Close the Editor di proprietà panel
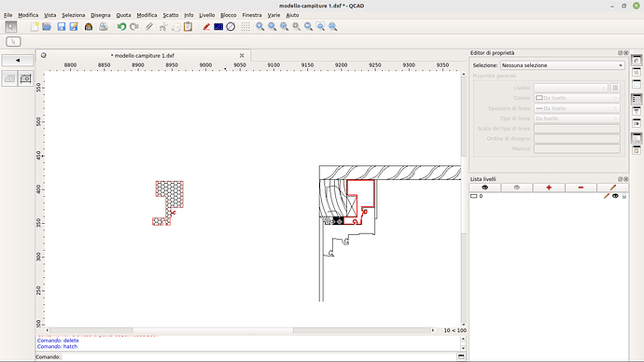Viewport: 644px width, 362px height. tap(626, 53)
